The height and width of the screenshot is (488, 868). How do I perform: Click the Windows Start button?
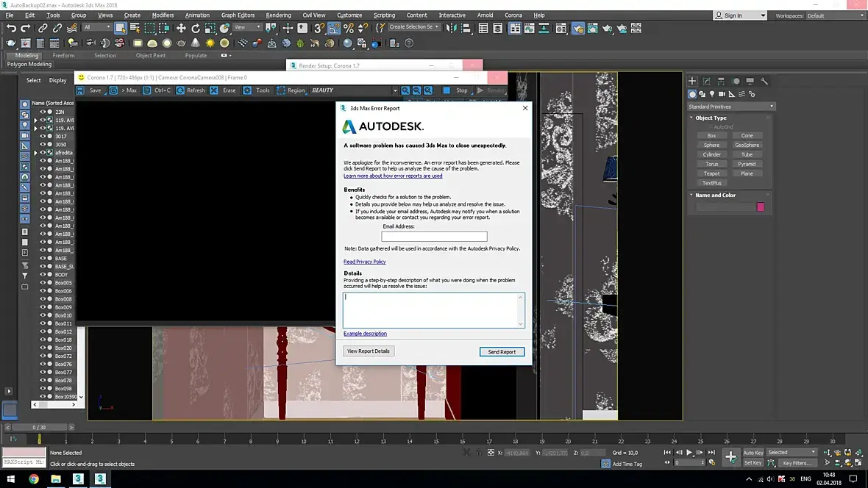pyautogui.click(x=10, y=478)
